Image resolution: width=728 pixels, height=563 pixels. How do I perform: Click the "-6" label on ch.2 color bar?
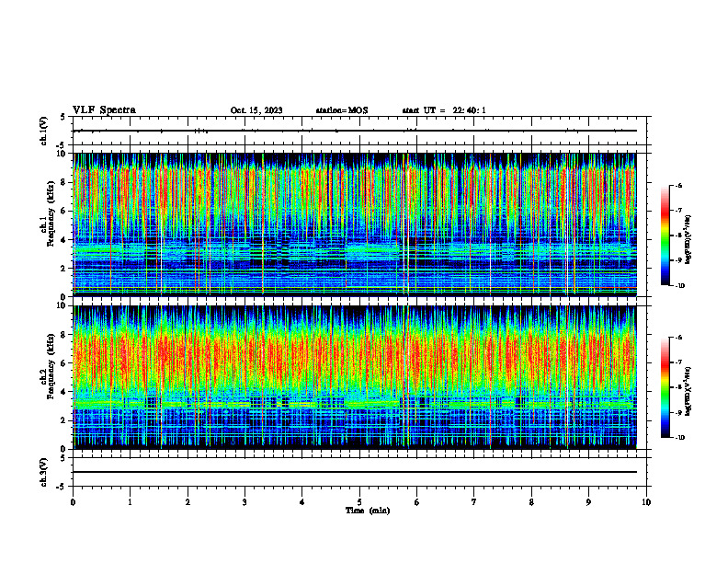point(678,338)
